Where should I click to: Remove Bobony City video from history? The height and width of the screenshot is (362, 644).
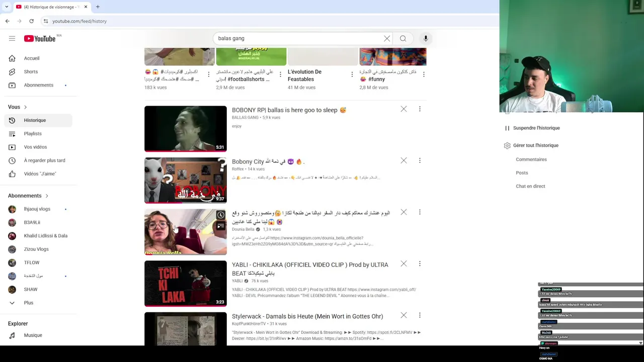(x=404, y=160)
